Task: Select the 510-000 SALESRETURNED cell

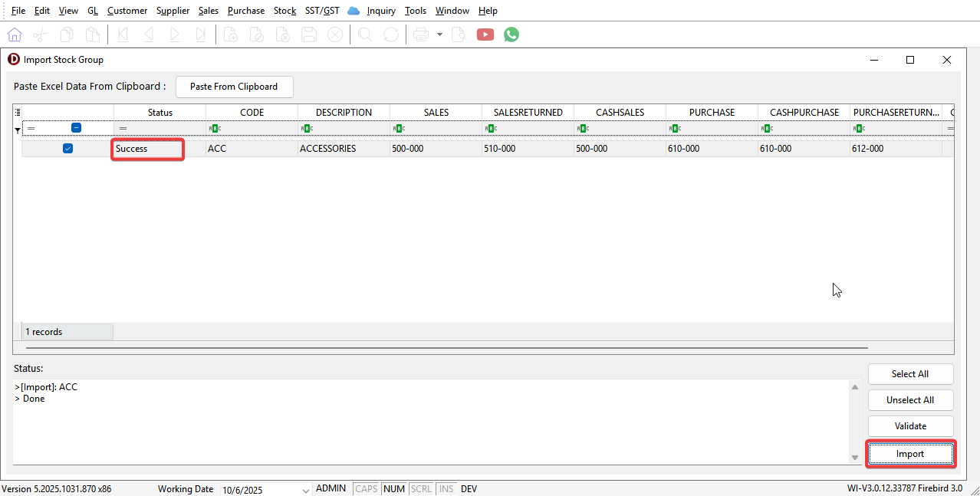Action: 528,149
